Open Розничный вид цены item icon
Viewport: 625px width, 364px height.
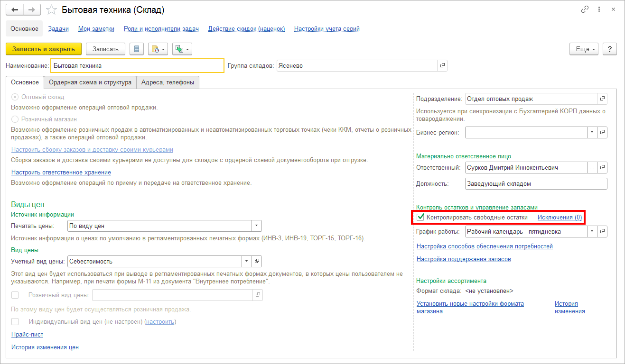(258, 295)
